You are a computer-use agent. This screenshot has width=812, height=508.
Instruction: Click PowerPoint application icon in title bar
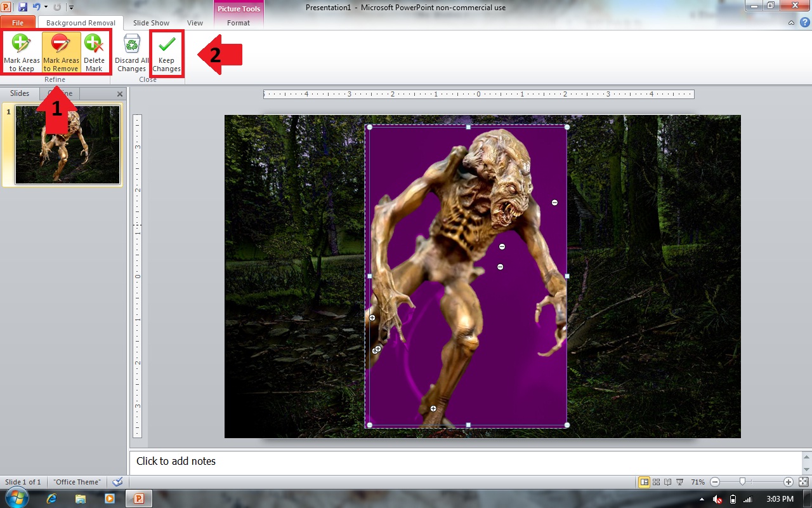(6, 7)
